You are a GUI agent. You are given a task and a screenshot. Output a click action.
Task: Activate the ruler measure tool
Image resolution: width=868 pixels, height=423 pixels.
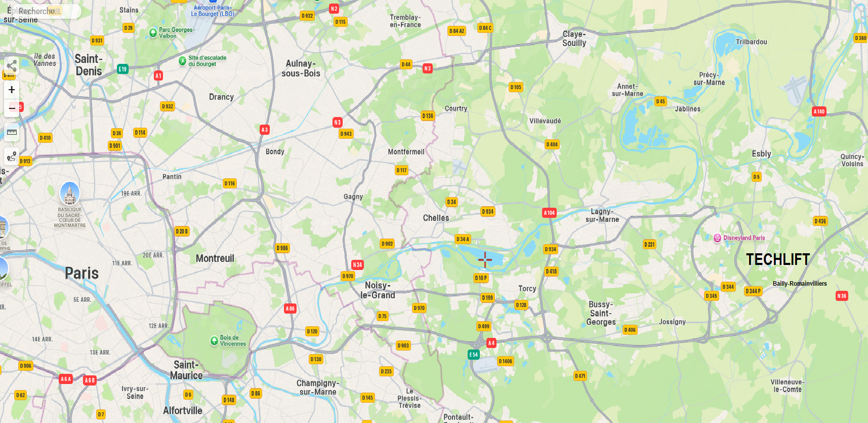tap(12, 132)
